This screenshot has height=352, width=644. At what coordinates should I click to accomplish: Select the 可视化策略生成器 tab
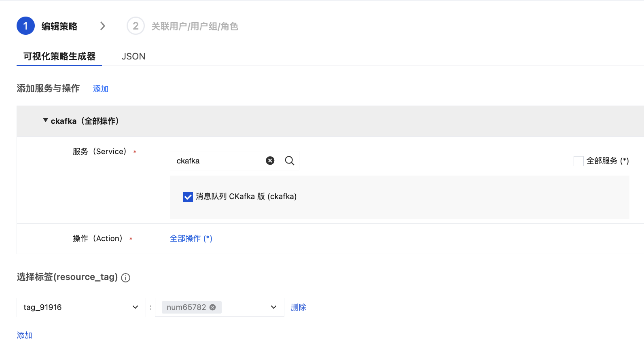click(x=59, y=56)
